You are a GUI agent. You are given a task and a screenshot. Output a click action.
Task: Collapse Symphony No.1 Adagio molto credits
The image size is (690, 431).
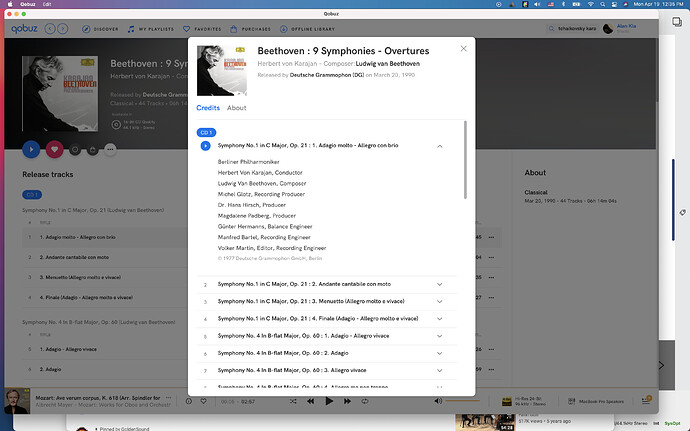(x=440, y=146)
